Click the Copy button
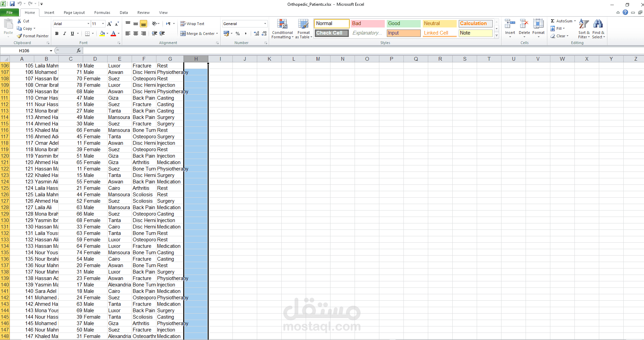Screen dimensions: 644x340 (x=26, y=28)
